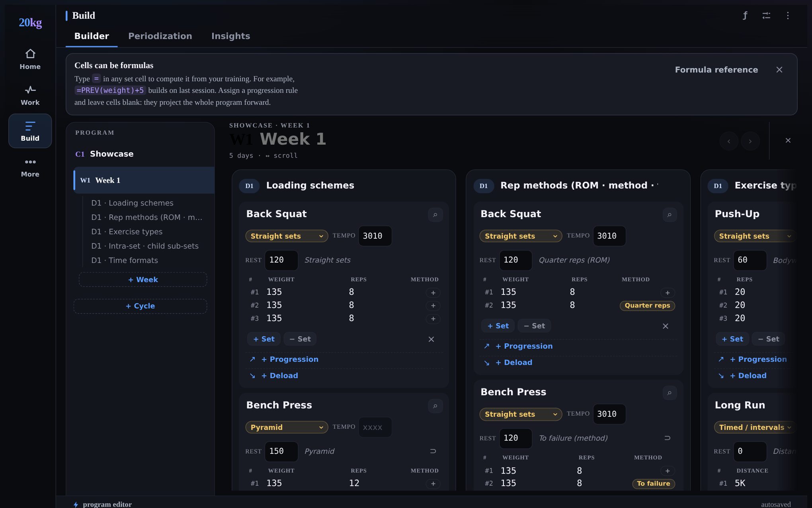Dismiss the formulas tip banner

(x=779, y=70)
